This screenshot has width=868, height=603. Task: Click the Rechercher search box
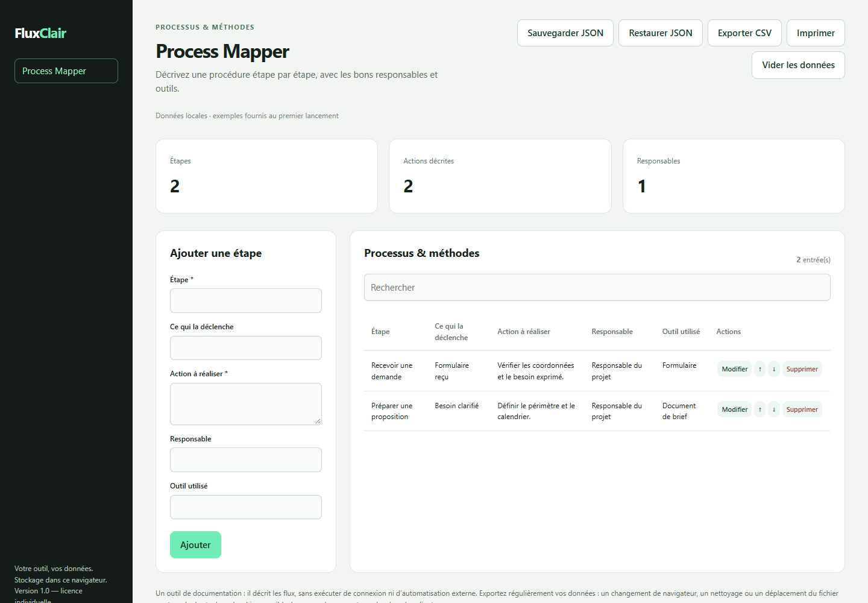pos(597,288)
